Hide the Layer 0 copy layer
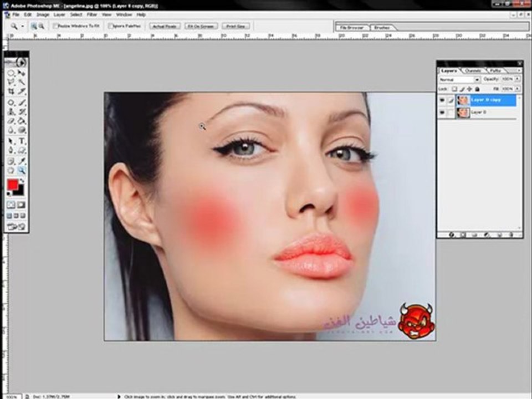Viewport: 532px width, 399px height. [x=442, y=100]
